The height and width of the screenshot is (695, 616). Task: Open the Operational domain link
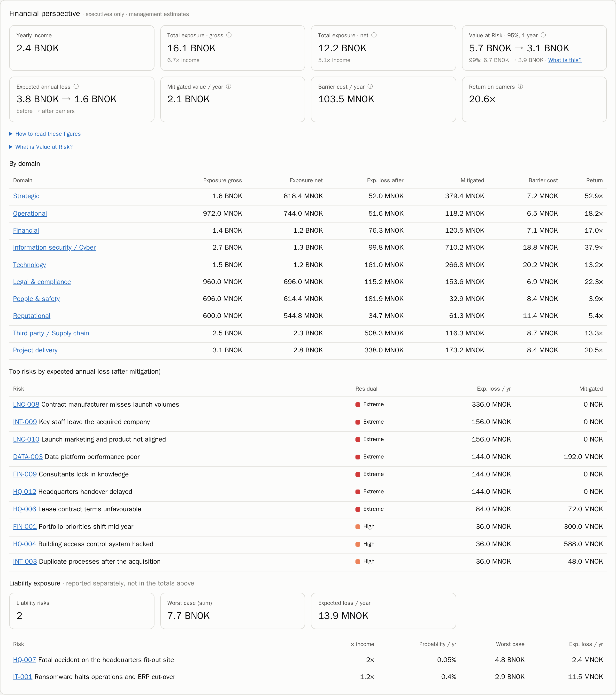pyautogui.click(x=30, y=213)
